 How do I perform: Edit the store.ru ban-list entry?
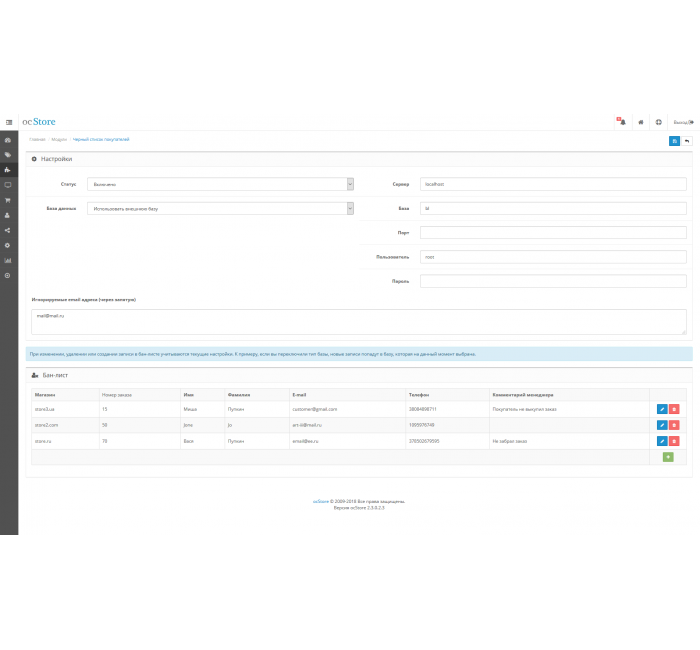pyautogui.click(x=662, y=441)
